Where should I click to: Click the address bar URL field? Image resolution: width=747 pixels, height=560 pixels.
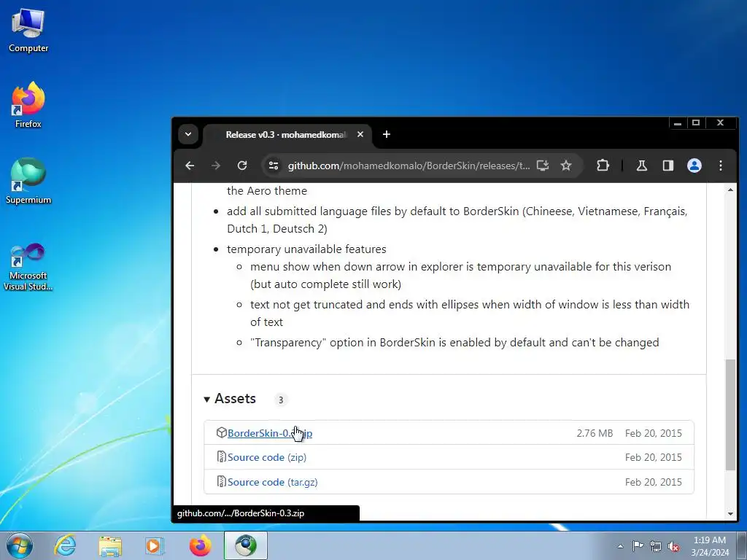[409, 166]
